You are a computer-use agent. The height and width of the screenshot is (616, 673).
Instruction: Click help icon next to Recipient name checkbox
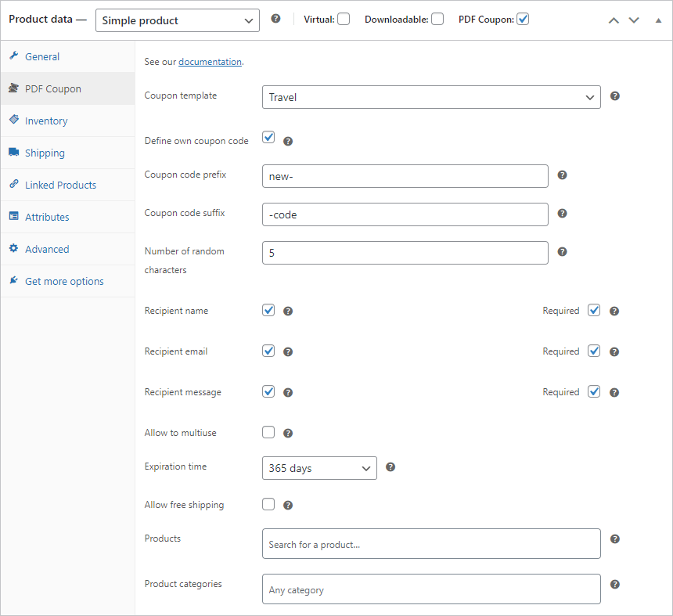(x=288, y=312)
